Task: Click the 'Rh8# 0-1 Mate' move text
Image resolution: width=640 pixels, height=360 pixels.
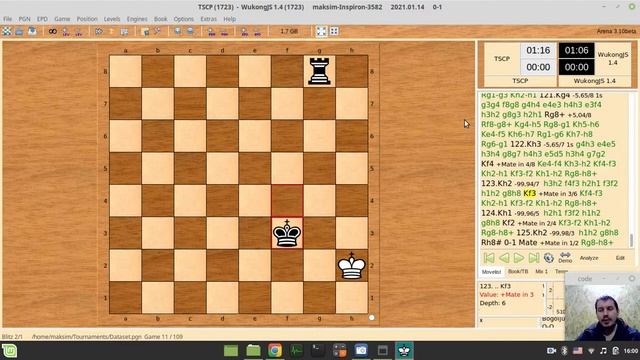Action: coord(509,242)
